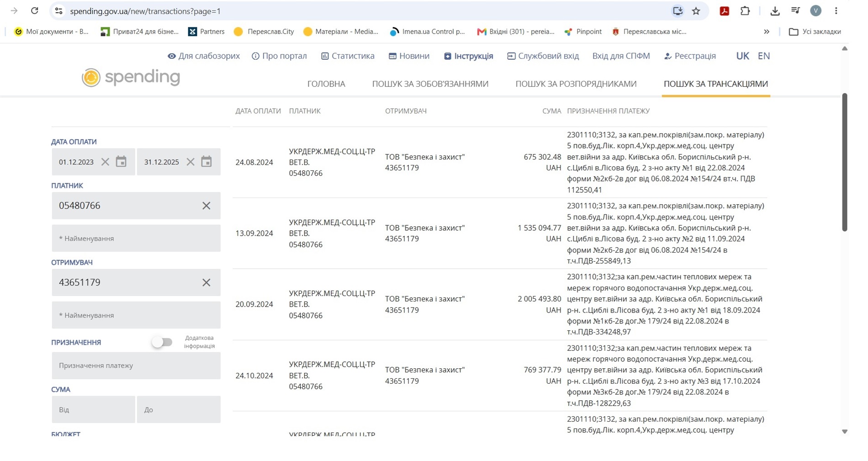Clear the start date 01.12.2023

click(x=105, y=162)
